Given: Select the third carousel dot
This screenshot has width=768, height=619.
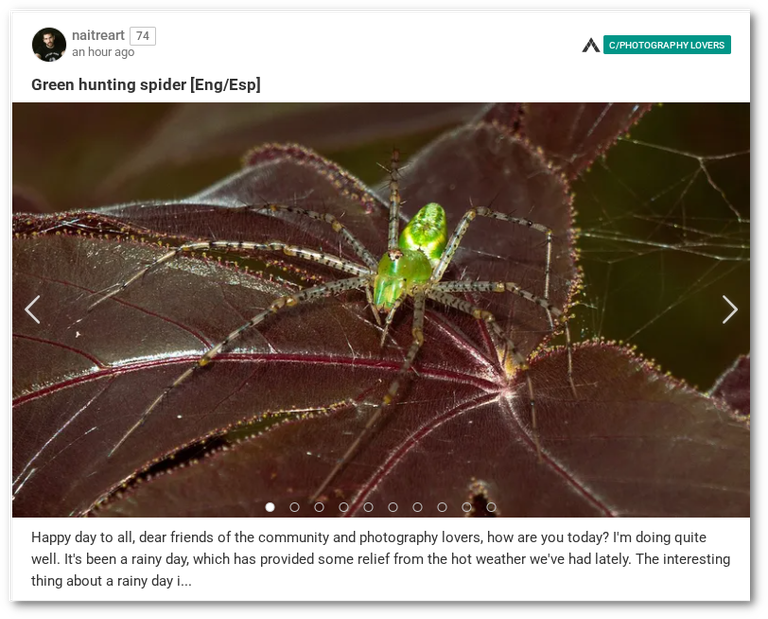Looking at the screenshot, I should click(319, 507).
